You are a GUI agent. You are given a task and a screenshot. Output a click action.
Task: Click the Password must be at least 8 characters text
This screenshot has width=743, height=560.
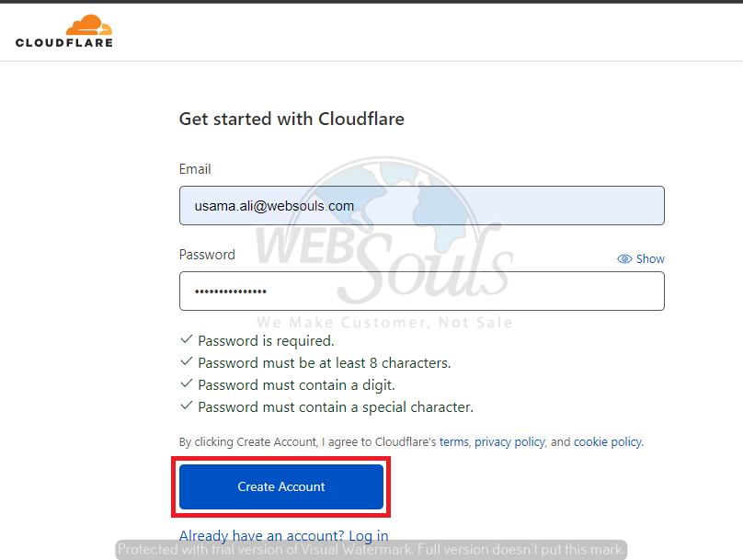[324, 363]
